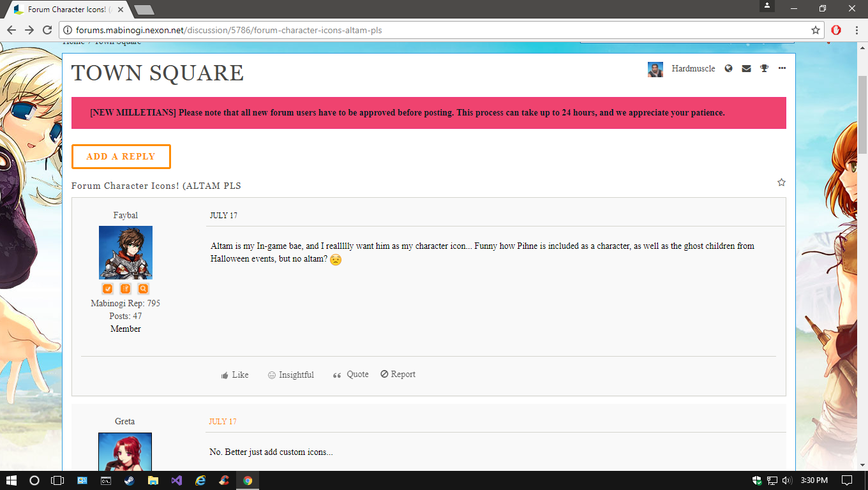
Task: Quote Faybal's post
Action: pyautogui.click(x=351, y=375)
